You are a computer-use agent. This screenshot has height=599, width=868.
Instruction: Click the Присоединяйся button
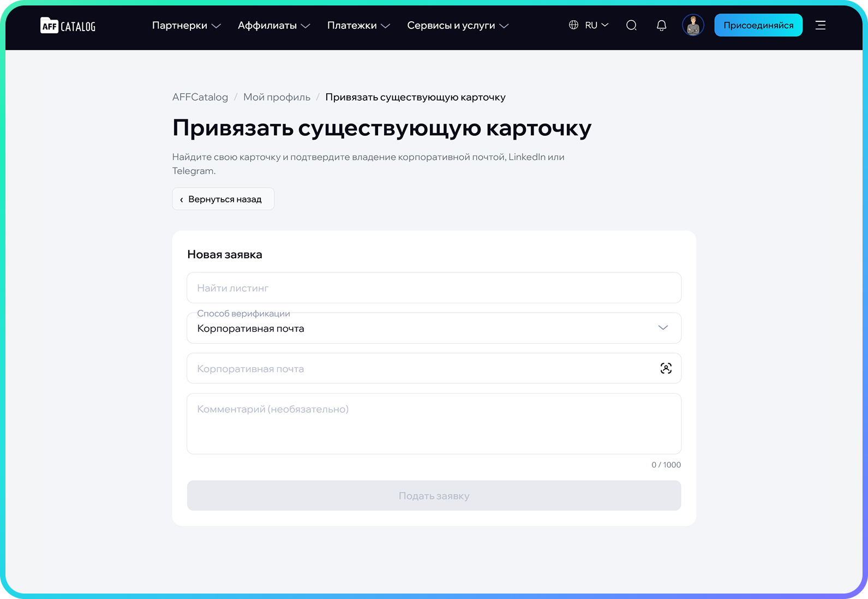pyautogui.click(x=758, y=25)
